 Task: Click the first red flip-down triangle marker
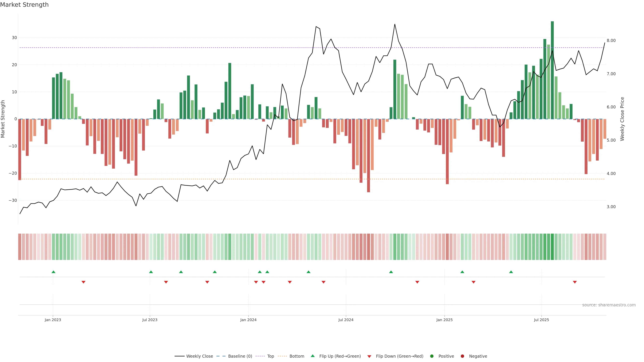(x=84, y=282)
